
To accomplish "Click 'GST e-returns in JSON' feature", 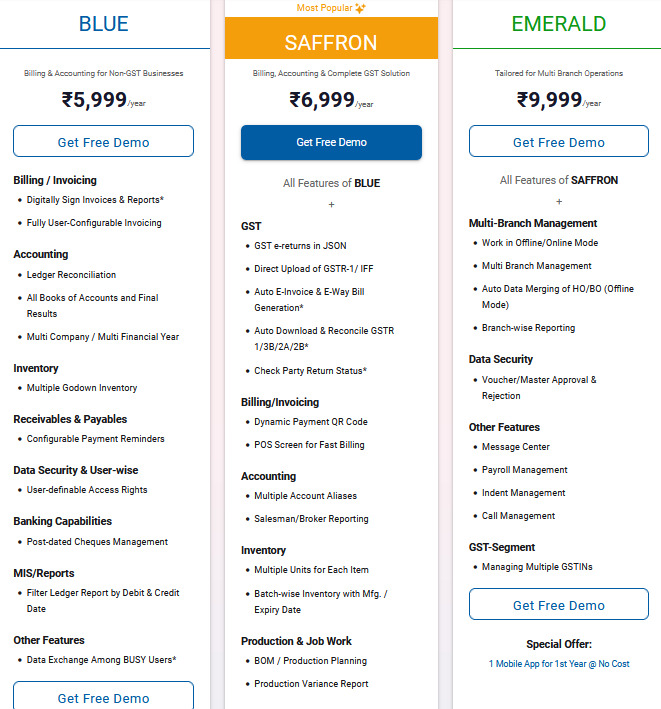I will point(300,246).
